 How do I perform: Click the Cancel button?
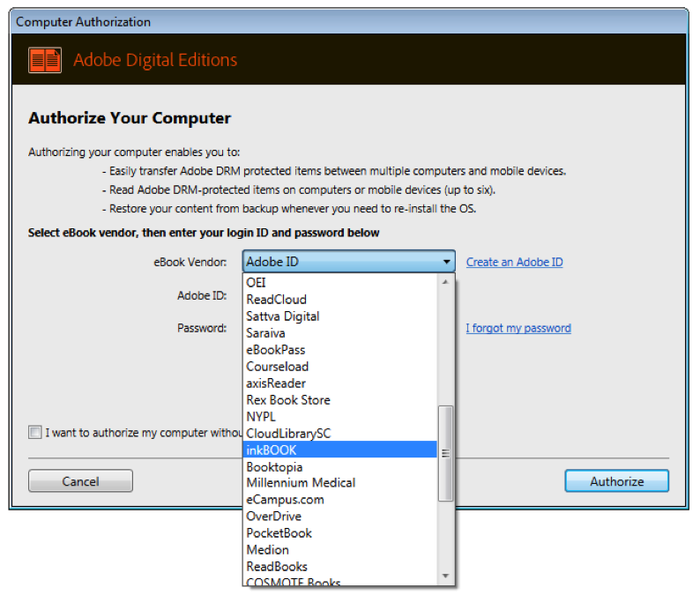[80, 480]
